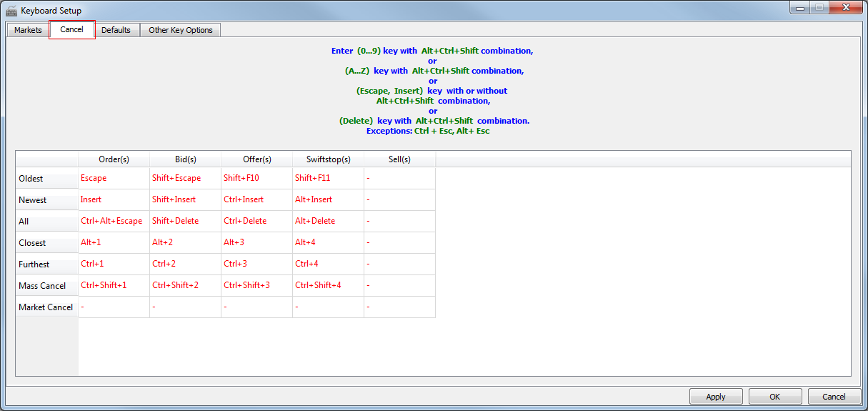Open the Other Key Options tab
This screenshot has width=868, height=411.
[180, 30]
